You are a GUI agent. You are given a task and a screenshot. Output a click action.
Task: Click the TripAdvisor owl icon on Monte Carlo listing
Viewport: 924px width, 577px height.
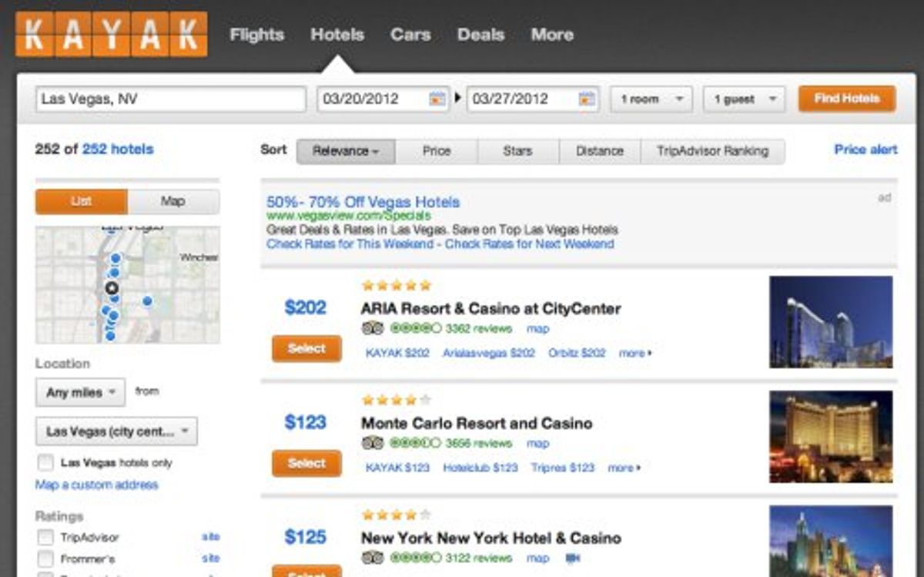pyautogui.click(x=374, y=444)
